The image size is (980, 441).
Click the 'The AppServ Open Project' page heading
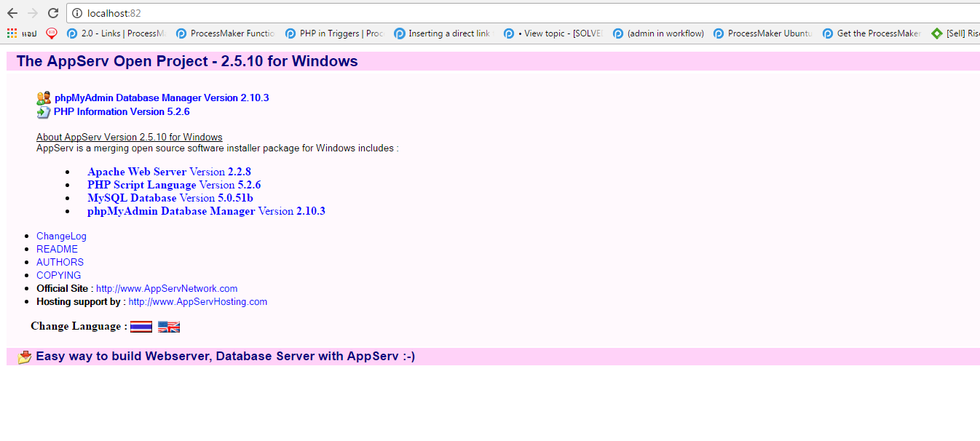point(187,61)
